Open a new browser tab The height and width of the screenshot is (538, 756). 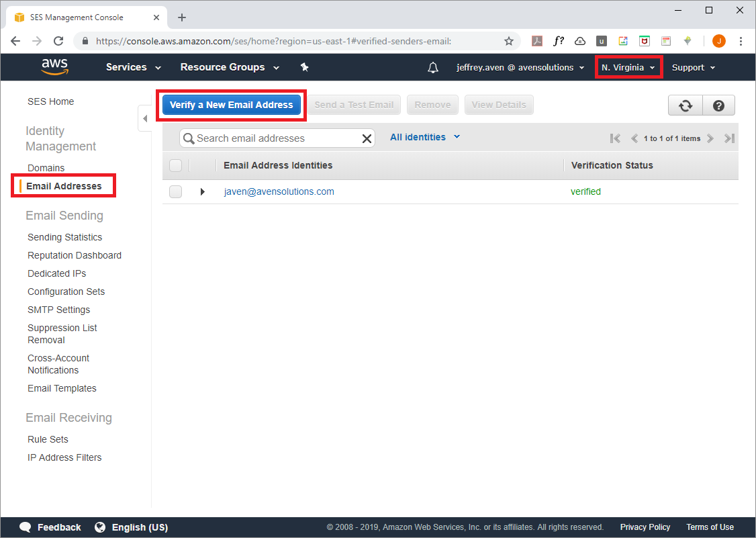point(182,17)
